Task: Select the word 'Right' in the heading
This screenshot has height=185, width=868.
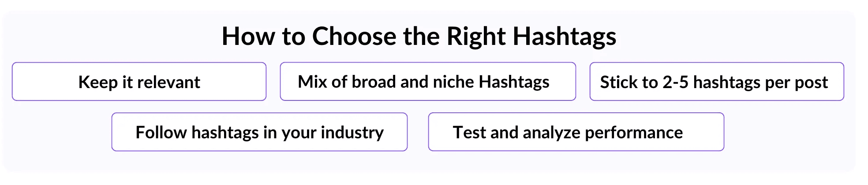Action: point(476,37)
